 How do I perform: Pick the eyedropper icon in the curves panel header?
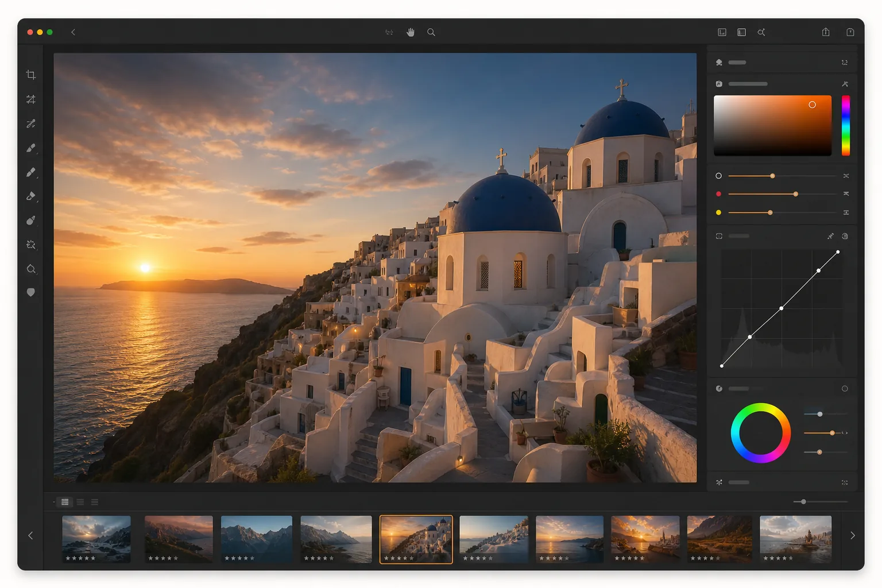[x=830, y=236]
